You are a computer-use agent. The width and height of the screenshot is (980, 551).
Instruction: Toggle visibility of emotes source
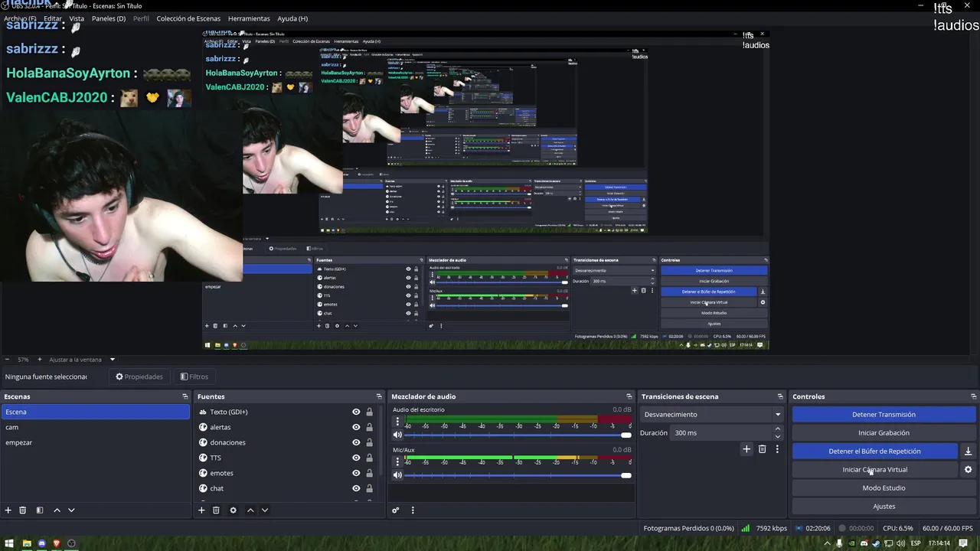click(356, 473)
